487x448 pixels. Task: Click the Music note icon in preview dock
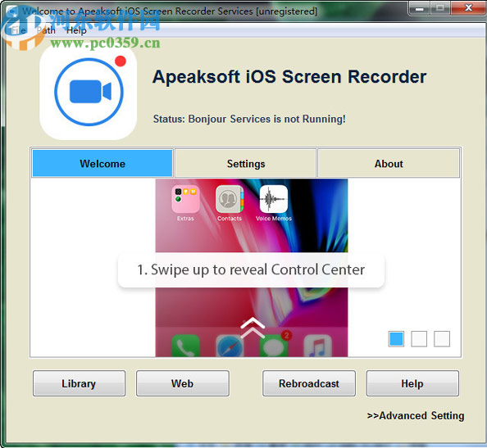318,346
